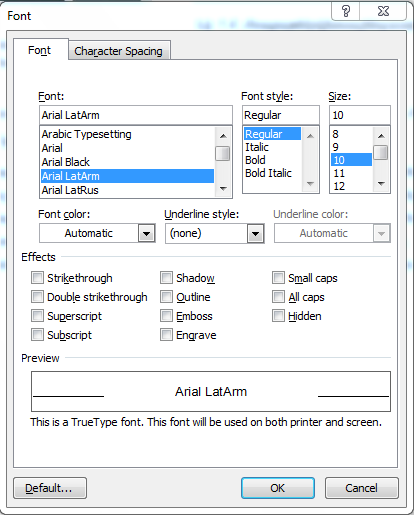The height and width of the screenshot is (515, 414).
Task: Click the Help question mark button
Action: pos(346,11)
